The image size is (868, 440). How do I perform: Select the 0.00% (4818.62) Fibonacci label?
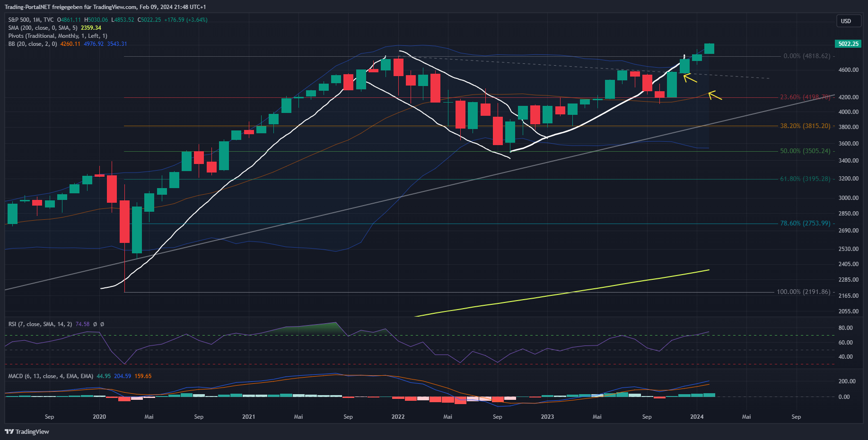pos(807,56)
